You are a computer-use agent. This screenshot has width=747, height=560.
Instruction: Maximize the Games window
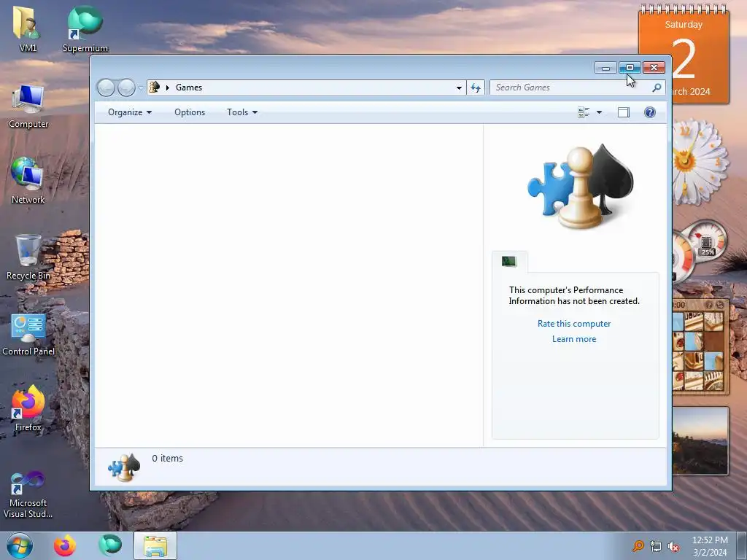tap(630, 68)
